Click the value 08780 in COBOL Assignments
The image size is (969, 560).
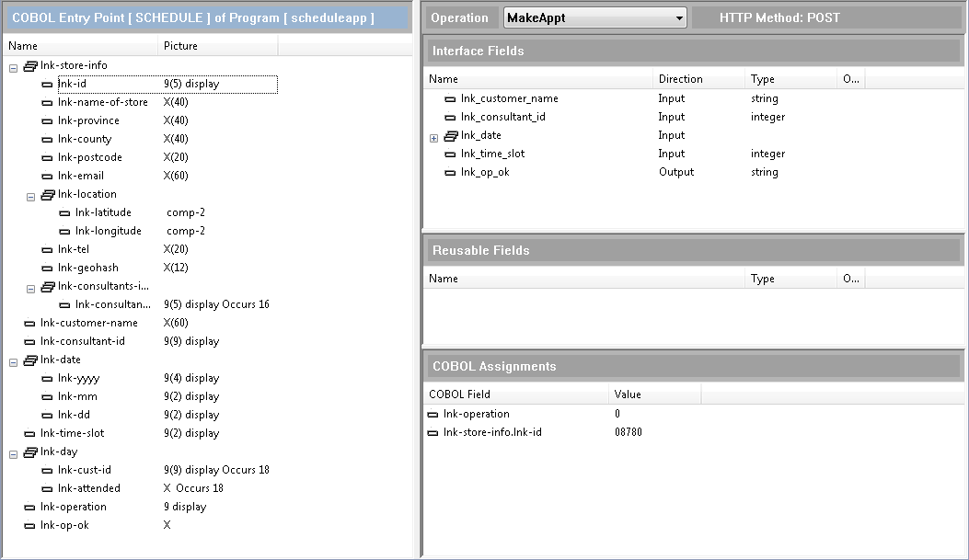point(629,432)
